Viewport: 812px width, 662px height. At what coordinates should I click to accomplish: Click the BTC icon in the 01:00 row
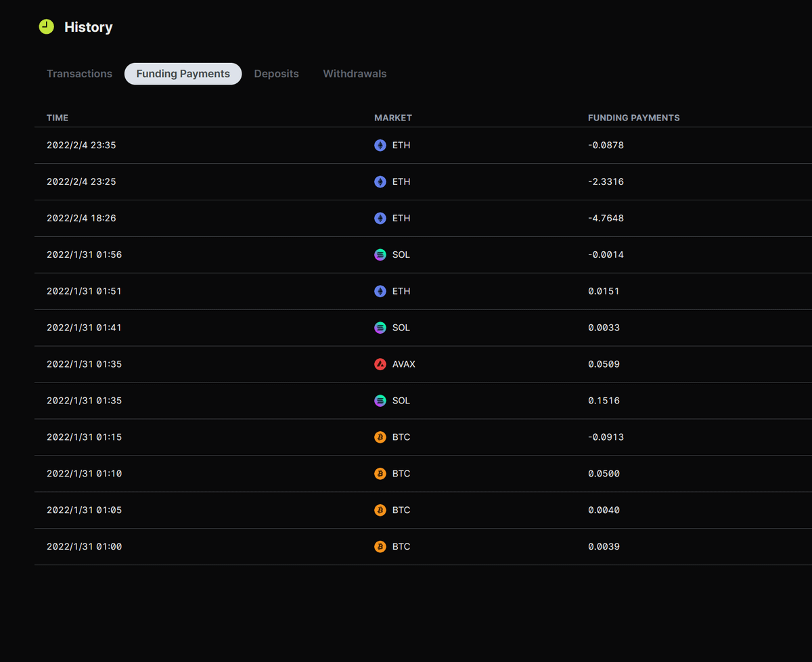tap(380, 547)
